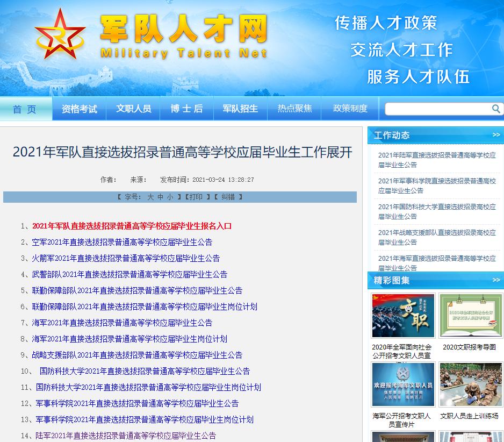Open the 文职 soldiers thumbnail image
Viewport: 504px width, 442px height.
(x=403, y=316)
